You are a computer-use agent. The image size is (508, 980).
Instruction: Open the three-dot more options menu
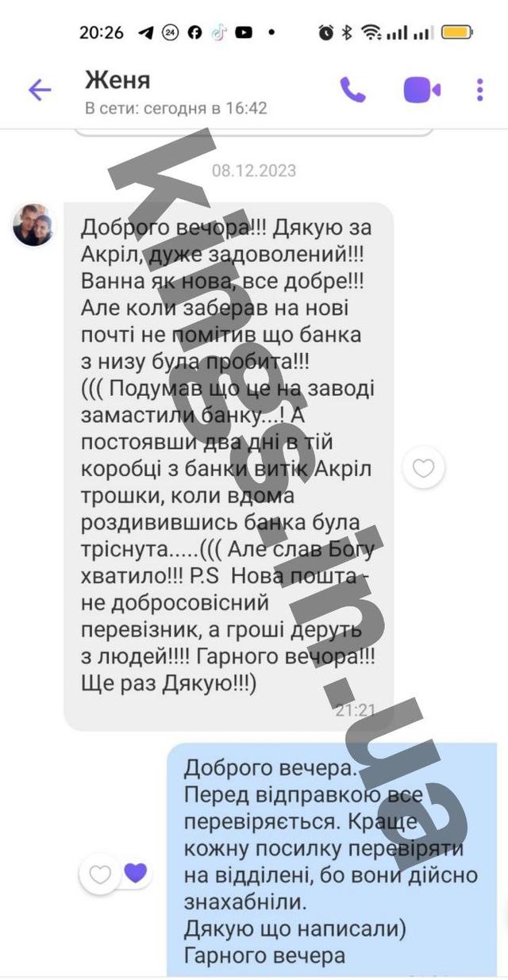(480, 90)
